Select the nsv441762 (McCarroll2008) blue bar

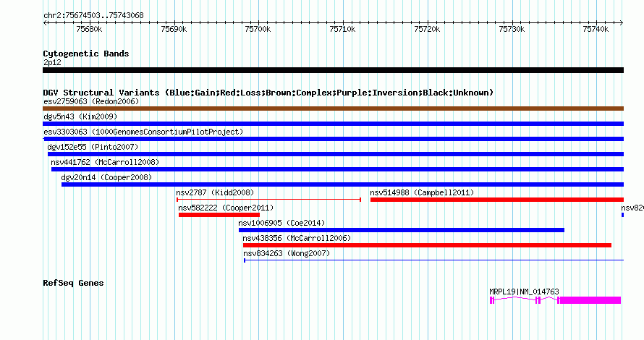[x=337, y=169]
